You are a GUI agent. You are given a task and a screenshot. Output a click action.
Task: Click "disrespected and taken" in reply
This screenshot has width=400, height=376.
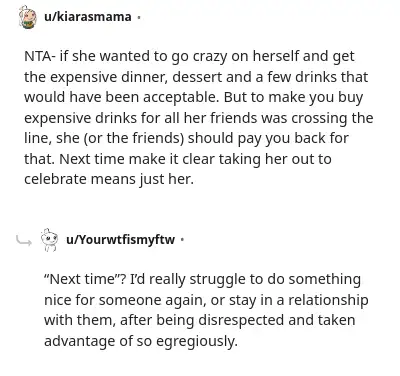(277, 320)
